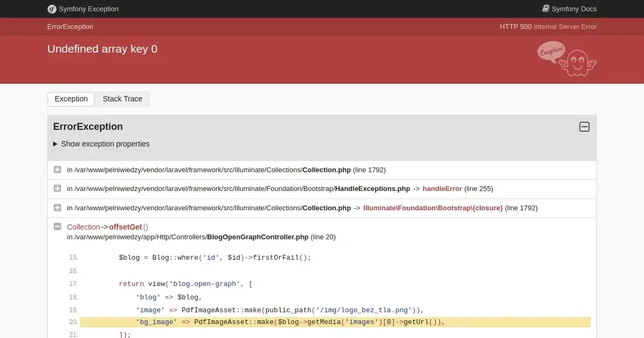Screen dimensions: 644x338
Task: Click the handleError method name
Action: 442,188
